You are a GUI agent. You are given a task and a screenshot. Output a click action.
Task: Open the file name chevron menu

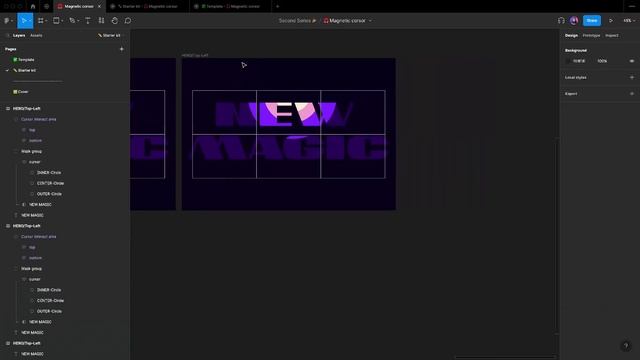[x=370, y=20]
